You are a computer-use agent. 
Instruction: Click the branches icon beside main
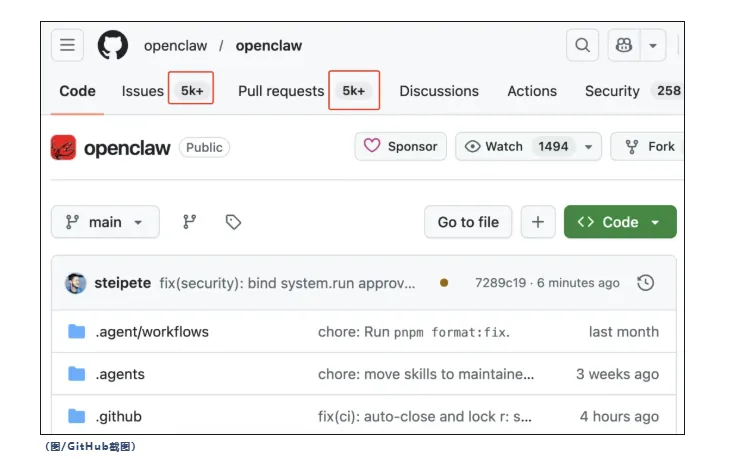190,222
